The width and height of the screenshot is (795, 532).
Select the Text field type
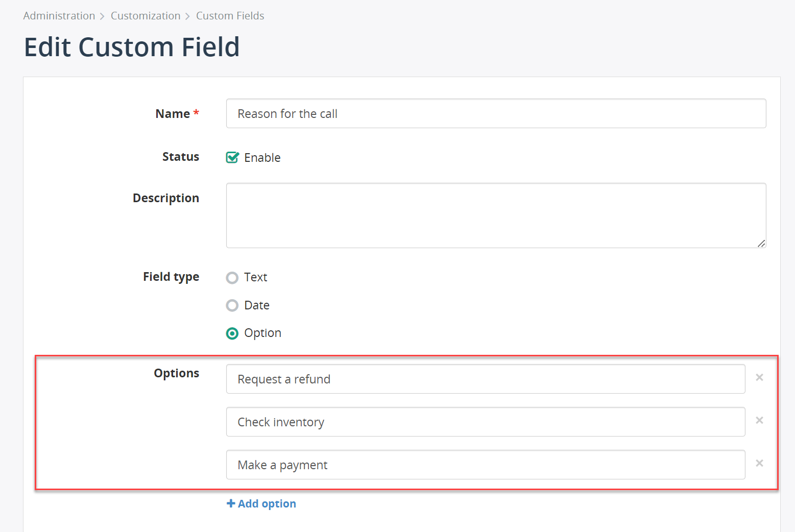(x=232, y=278)
